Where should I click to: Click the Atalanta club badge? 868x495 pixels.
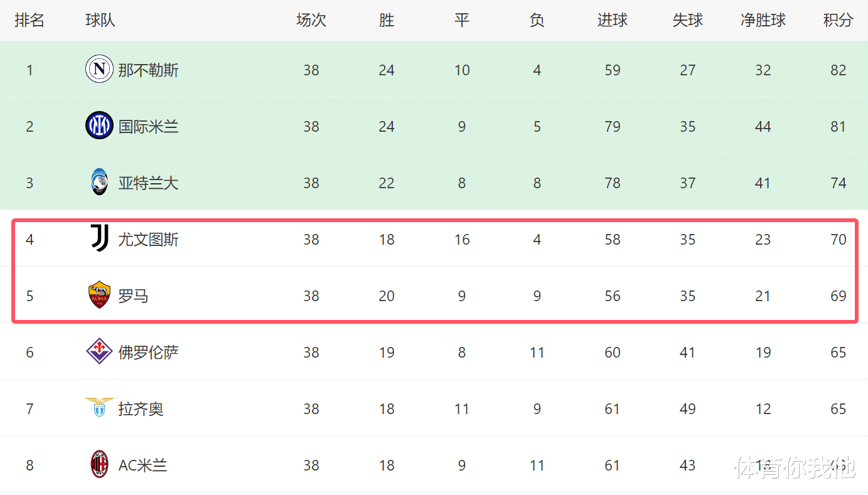click(99, 182)
